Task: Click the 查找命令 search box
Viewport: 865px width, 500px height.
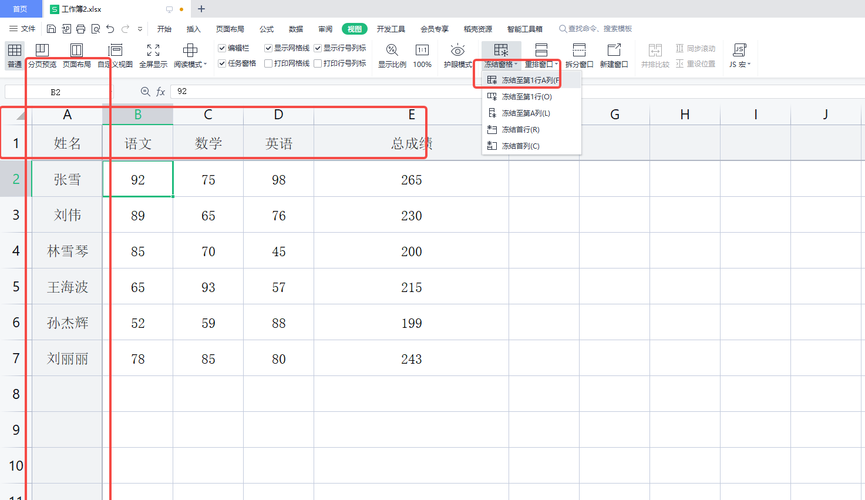Action: pyautogui.click(x=596, y=29)
